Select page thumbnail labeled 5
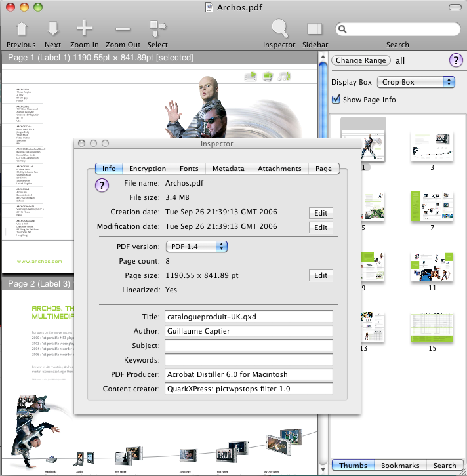The width and height of the screenshot is (467, 476). (x=373, y=206)
